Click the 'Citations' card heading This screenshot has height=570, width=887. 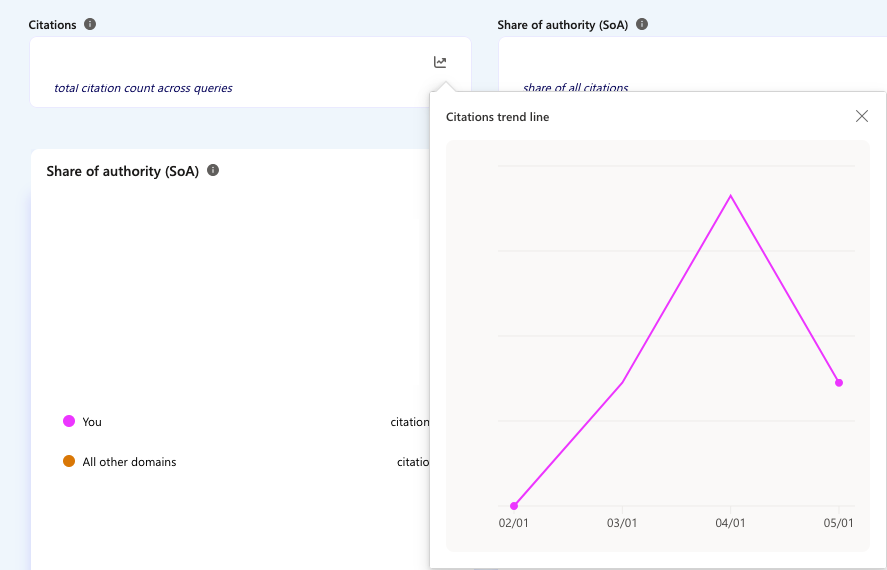pyautogui.click(x=52, y=25)
